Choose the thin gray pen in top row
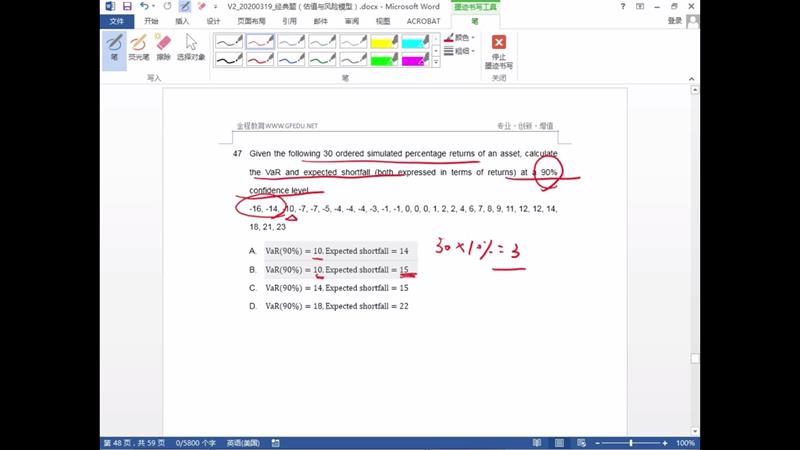This screenshot has height=450, width=800. 353,41
